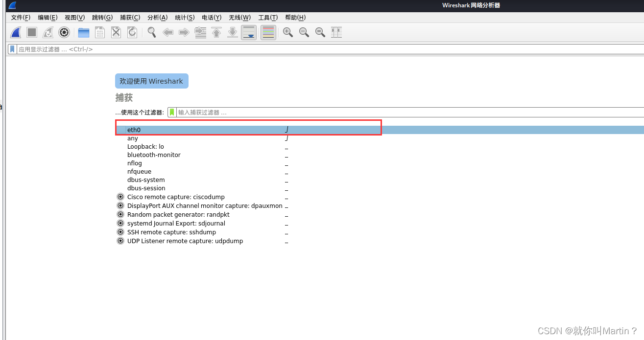
Task: Select the dbus-system interface
Action: [146, 180]
